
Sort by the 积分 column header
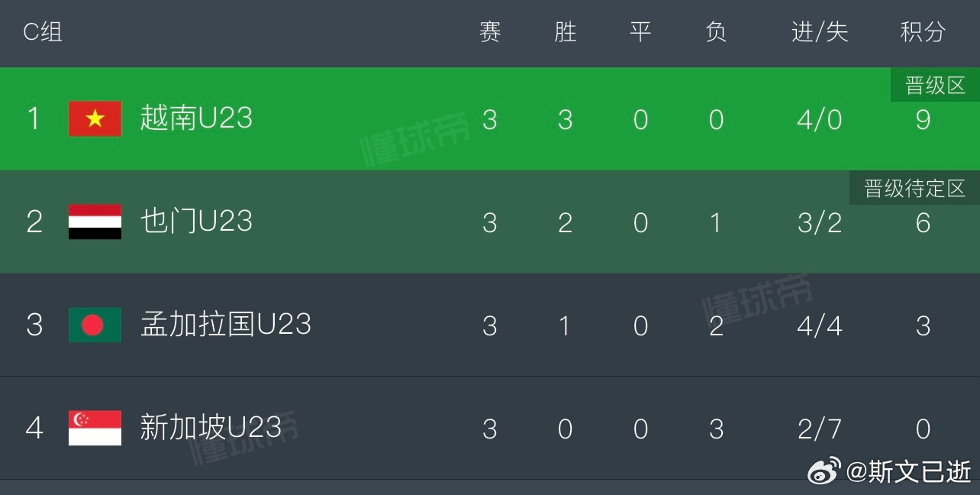click(x=923, y=32)
